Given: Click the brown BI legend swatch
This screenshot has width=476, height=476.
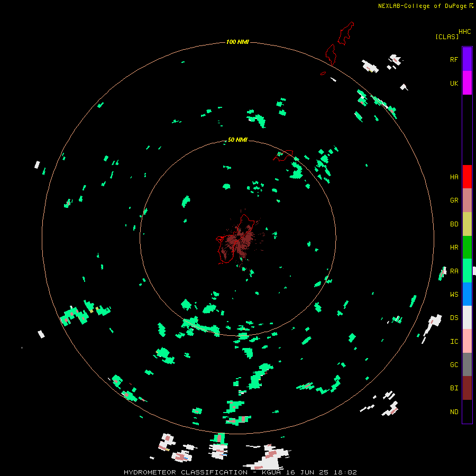Looking at the screenshot, I should [x=467, y=388].
